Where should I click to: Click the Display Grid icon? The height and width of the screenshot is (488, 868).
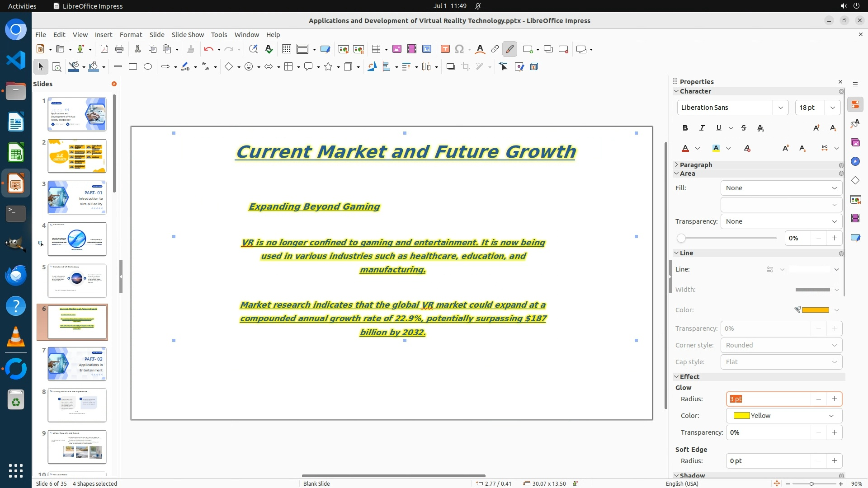tap(286, 49)
